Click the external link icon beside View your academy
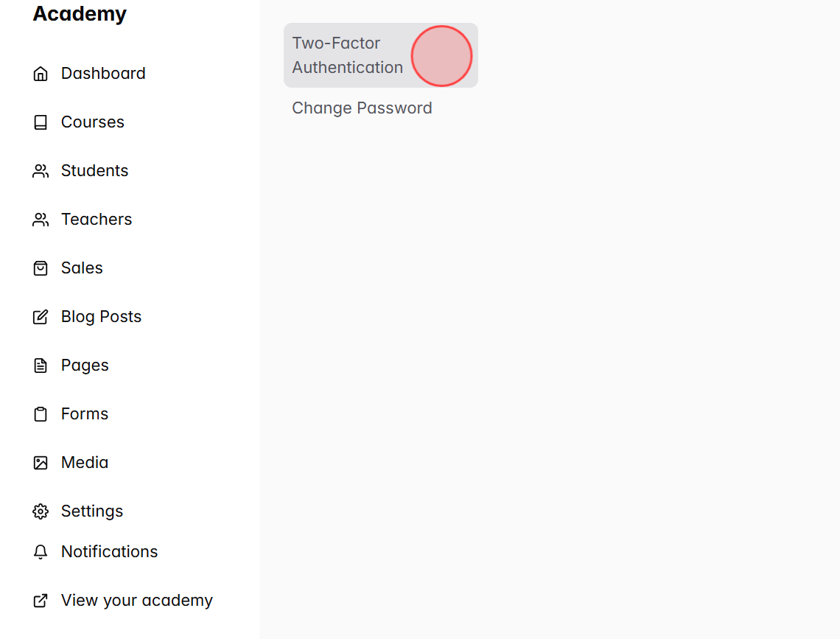Screen dimensions: 840x639 41,600
